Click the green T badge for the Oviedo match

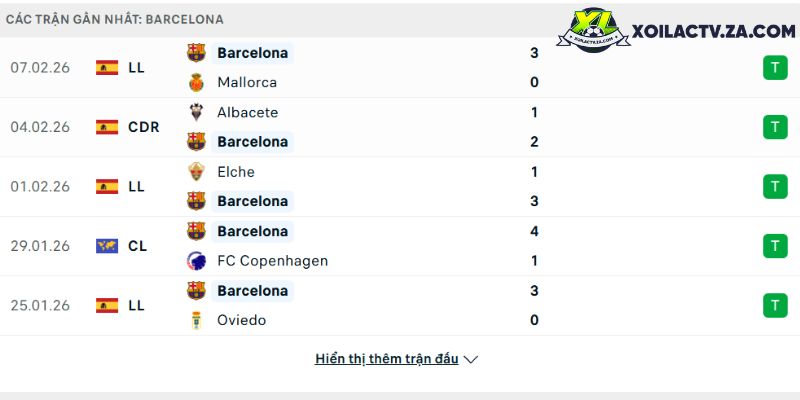(x=775, y=305)
